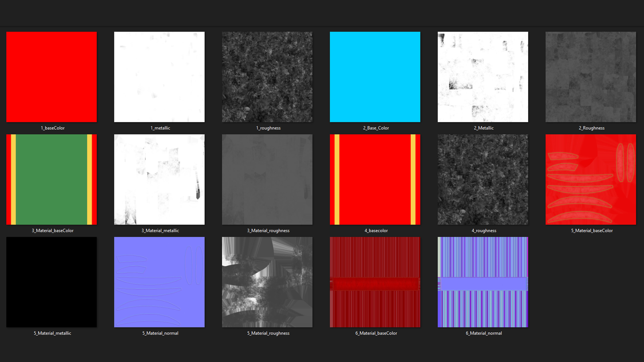This screenshot has width=644, height=362.
Task: Click the 2_Roughness file name label
Action: tap(592, 128)
